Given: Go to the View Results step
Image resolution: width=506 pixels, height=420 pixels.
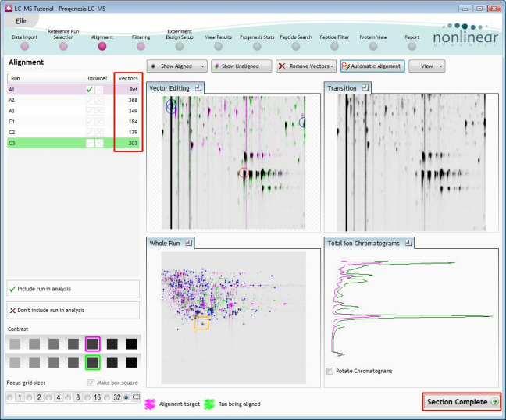Looking at the screenshot, I should pos(219,47).
